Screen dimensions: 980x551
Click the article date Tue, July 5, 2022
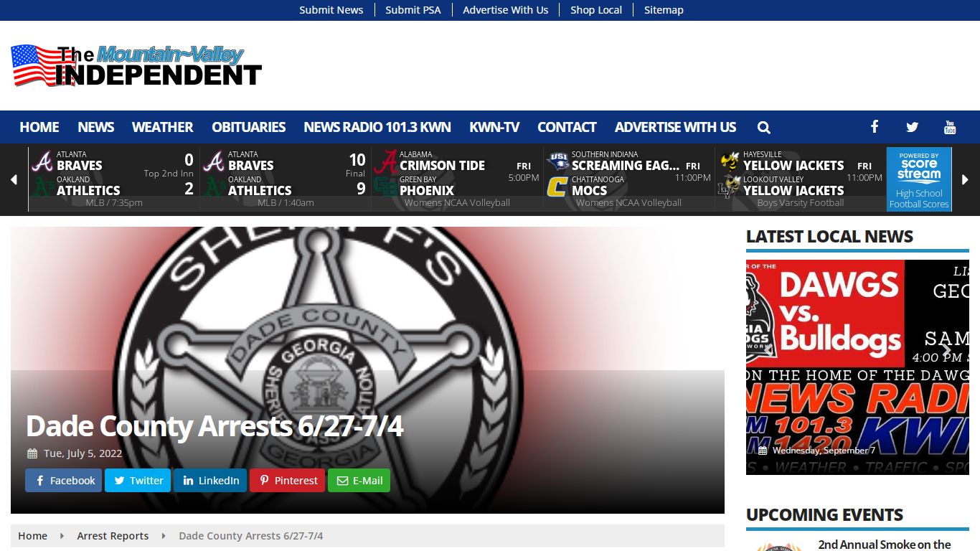(x=83, y=453)
